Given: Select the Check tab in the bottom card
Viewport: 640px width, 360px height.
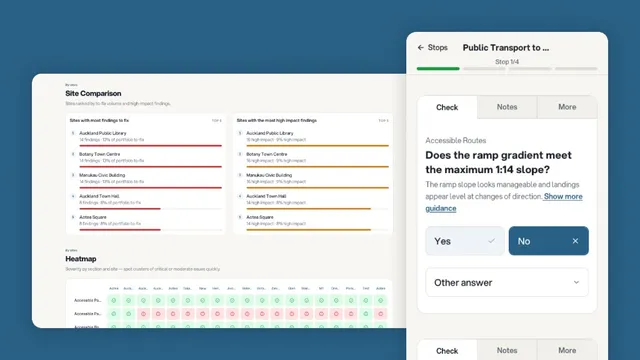Looking at the screenshot, I should tap(447, 351).
